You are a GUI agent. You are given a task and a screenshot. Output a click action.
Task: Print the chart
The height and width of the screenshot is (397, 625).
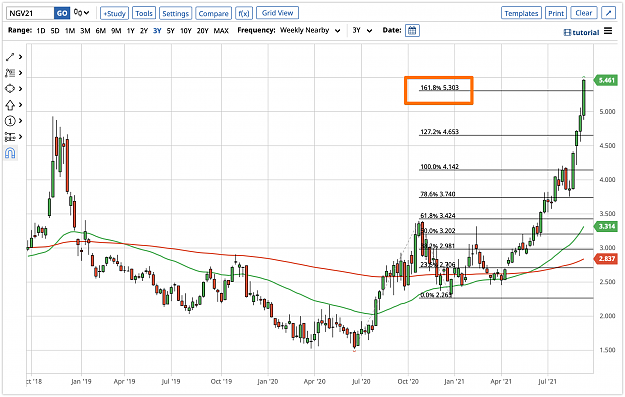(556, 13)
